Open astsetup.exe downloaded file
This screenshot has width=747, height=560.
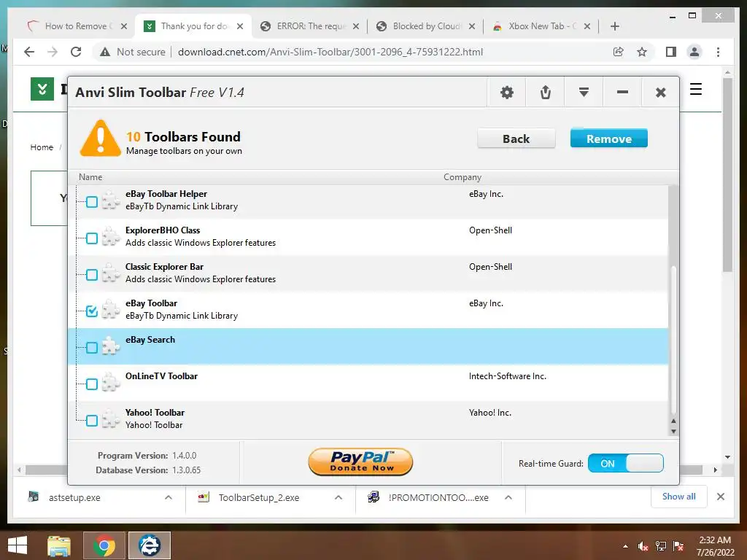coord(74,497)
